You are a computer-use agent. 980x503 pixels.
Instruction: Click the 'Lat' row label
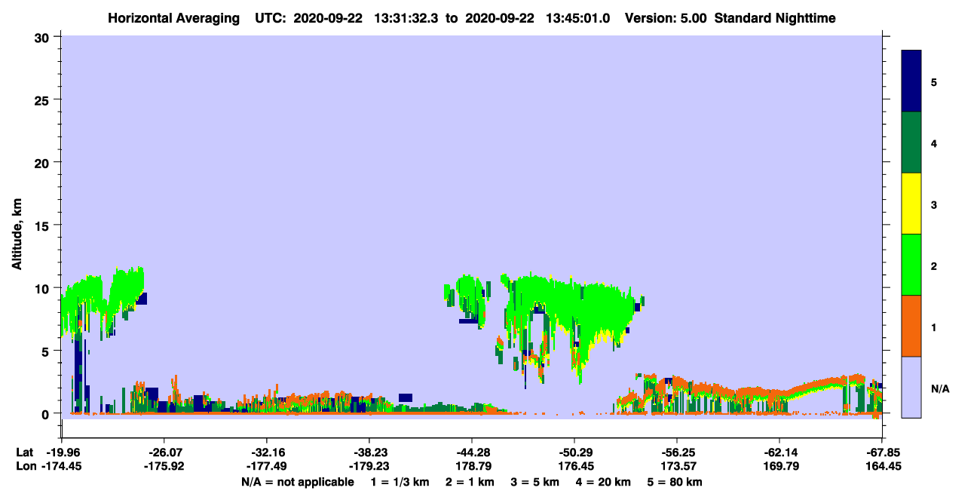[x=25, y=452]
